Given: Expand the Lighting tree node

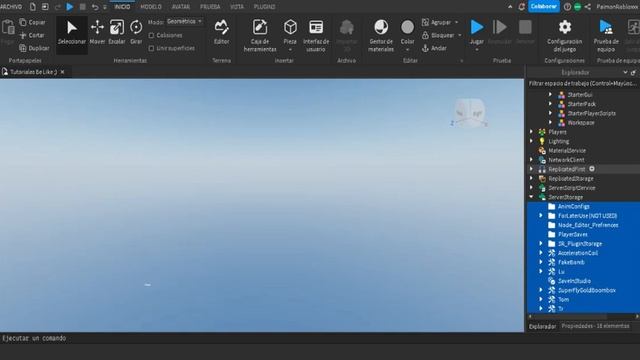Looking at the screenshot, I should coord(531,141).
